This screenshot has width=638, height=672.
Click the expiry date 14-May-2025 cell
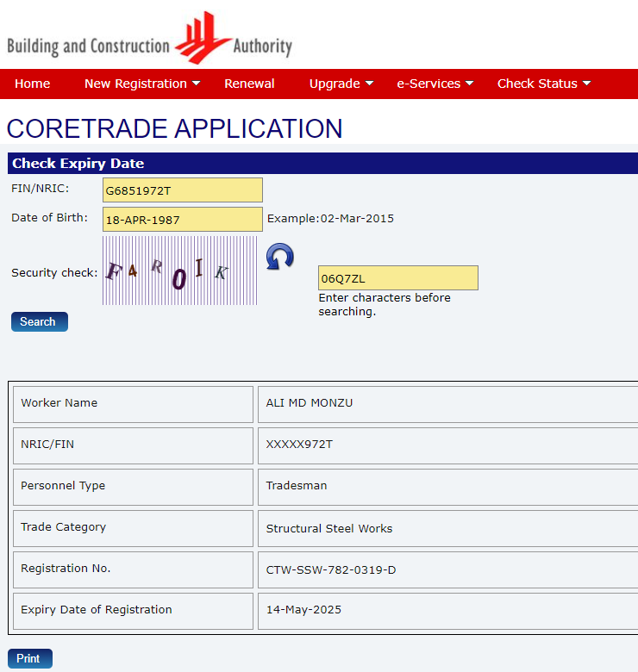click(x=303, y=610)
